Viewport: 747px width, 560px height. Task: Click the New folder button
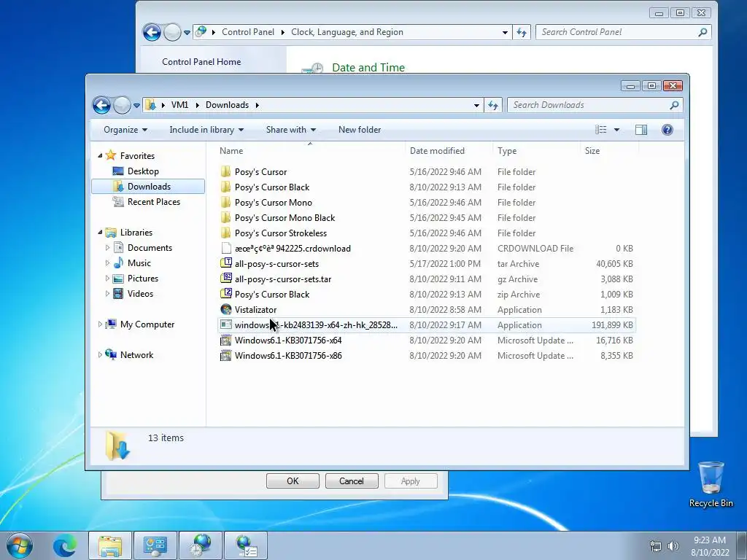tap(360, 130)
